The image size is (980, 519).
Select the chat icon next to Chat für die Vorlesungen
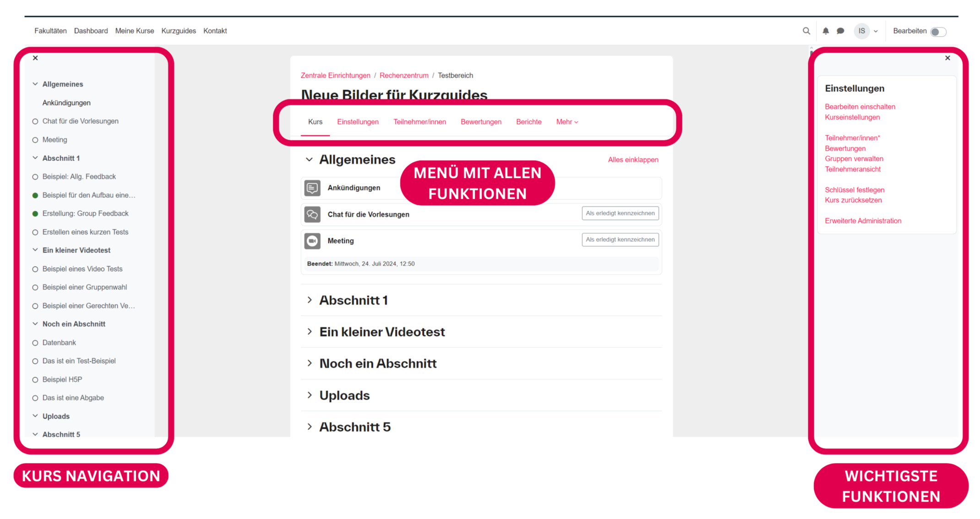tap(312, 214)
